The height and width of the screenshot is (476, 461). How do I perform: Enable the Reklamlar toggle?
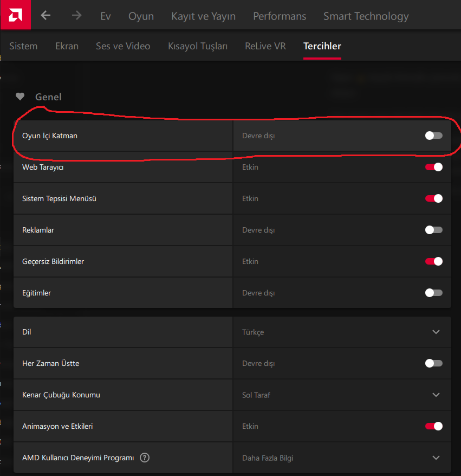(x=434, y=230)
